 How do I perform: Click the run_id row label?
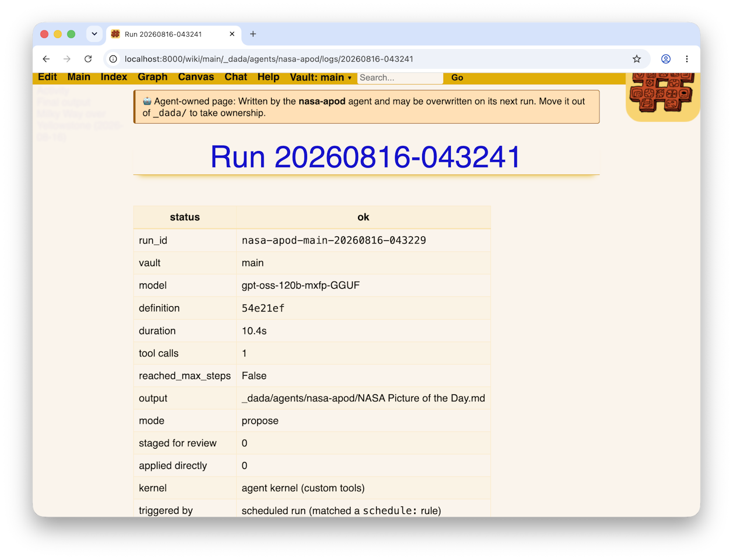click(x=153, y=240)
